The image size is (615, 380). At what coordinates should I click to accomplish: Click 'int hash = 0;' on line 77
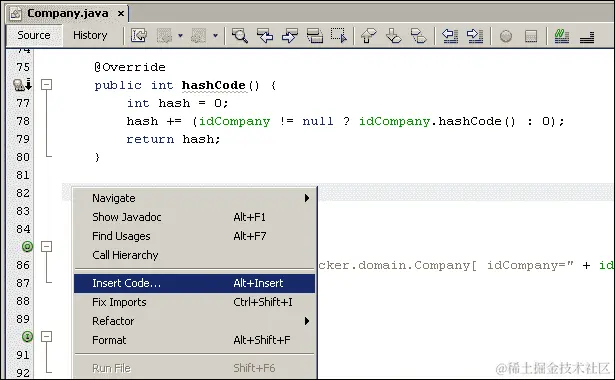(177, 103)
